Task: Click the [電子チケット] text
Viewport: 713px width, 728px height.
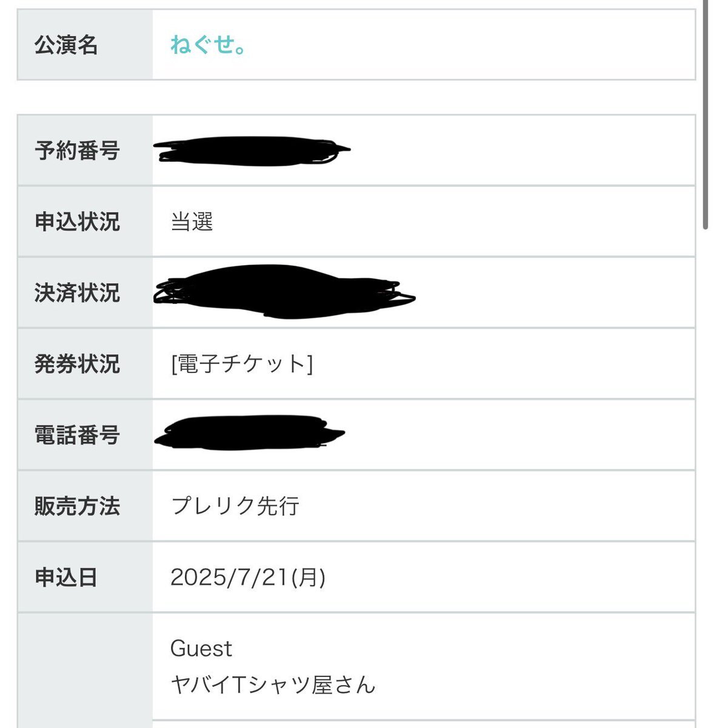Action: pos(242,363)
